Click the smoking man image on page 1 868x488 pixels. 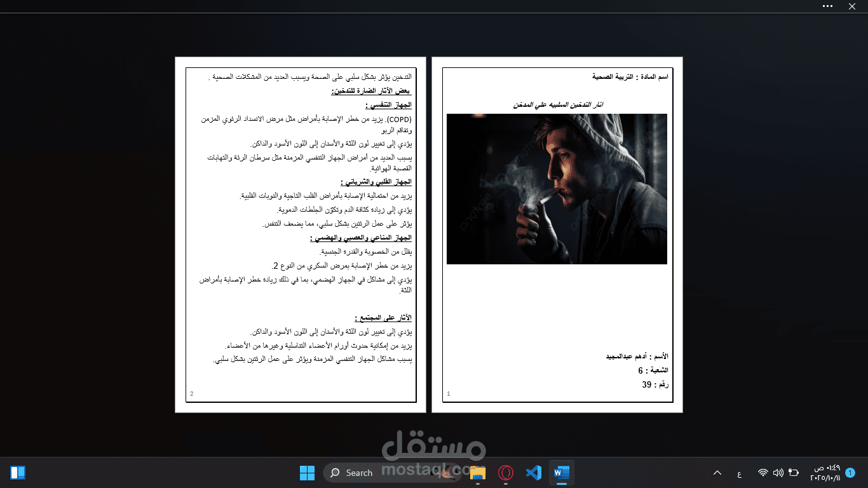557,189
